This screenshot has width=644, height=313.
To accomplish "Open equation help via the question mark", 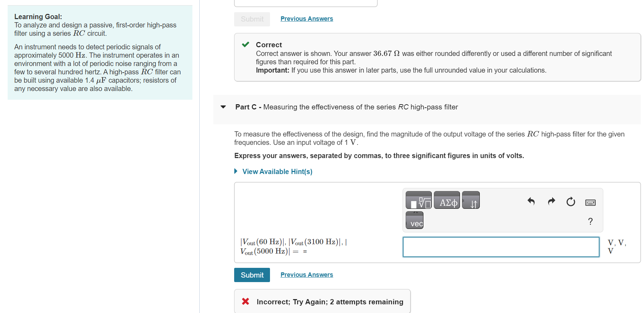I will [590, 221].
